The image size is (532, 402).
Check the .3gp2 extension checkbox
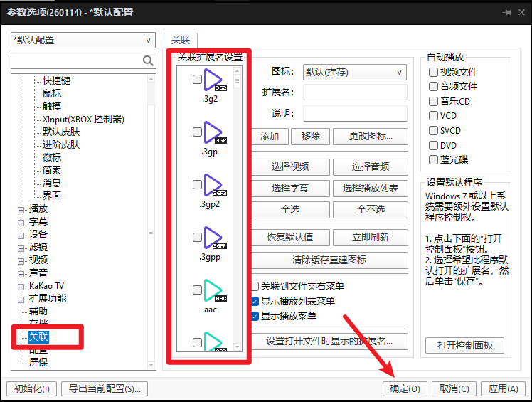point(197,184)
